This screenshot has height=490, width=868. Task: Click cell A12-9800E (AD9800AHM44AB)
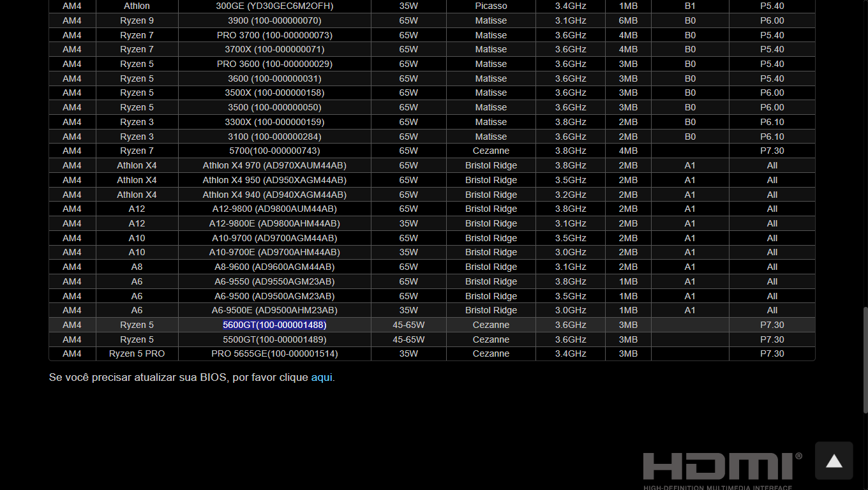[x=274, y=223]
